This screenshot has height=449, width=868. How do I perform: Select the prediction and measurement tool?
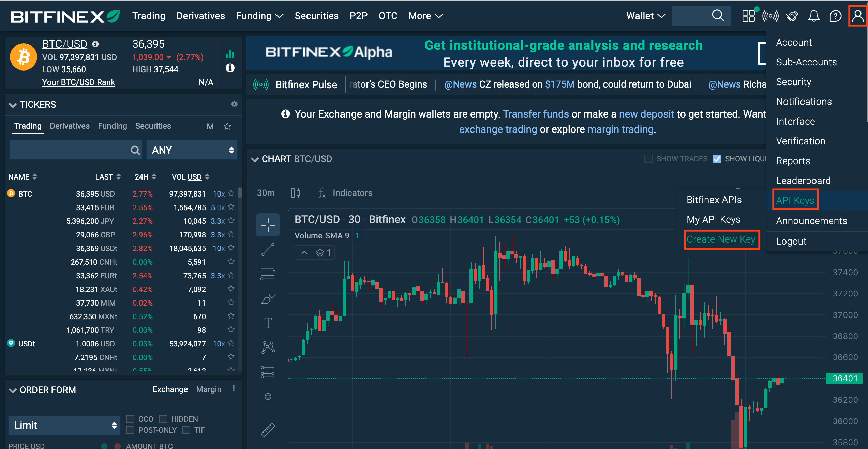coord(268,372)
